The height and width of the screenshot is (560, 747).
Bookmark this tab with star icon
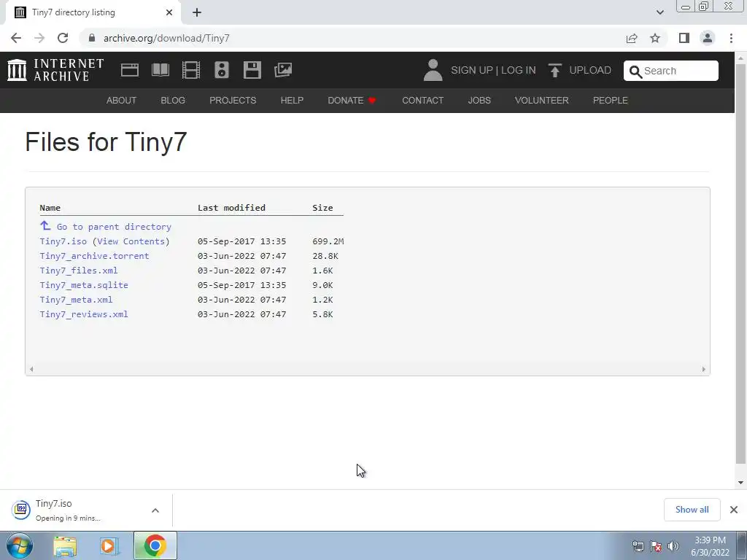tap(655, 38)
